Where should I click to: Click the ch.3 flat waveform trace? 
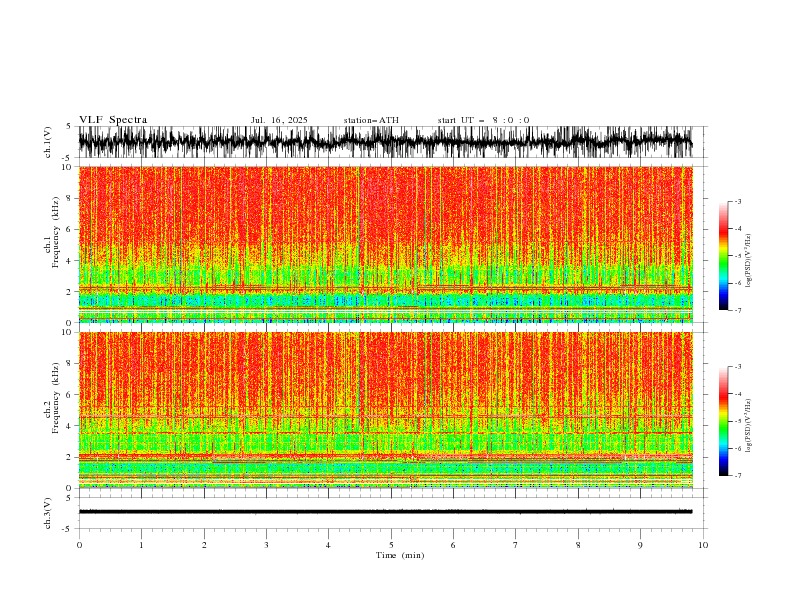pos(385,512)
